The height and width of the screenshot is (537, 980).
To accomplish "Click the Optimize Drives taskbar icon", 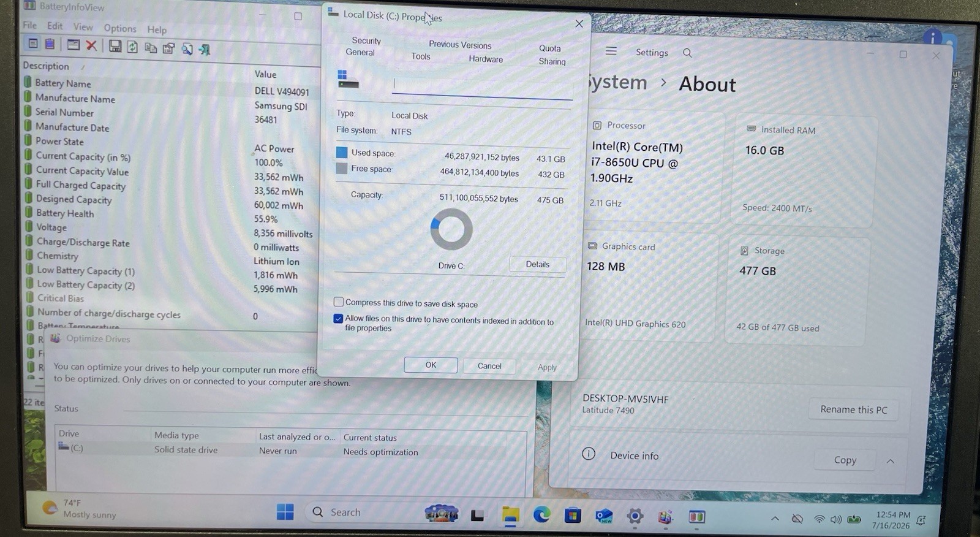I will pos(666,517).
